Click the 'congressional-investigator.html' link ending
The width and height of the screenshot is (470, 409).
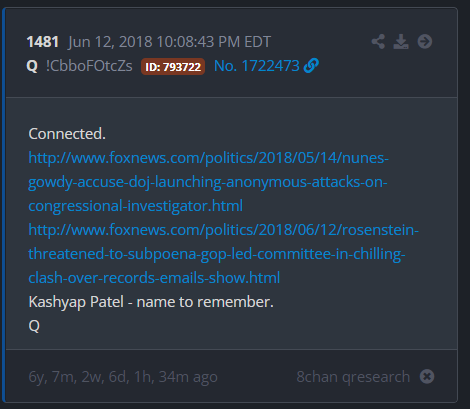pos(136,206)
